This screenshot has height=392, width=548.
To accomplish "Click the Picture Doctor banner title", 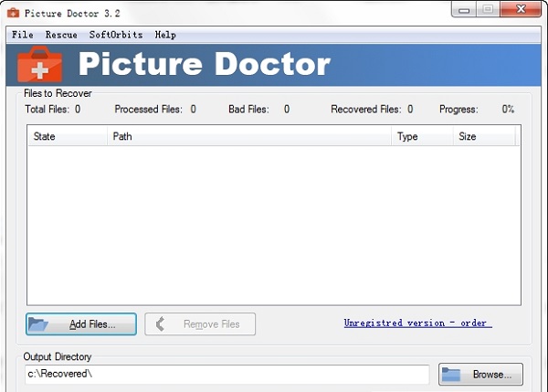I will 205,64.
